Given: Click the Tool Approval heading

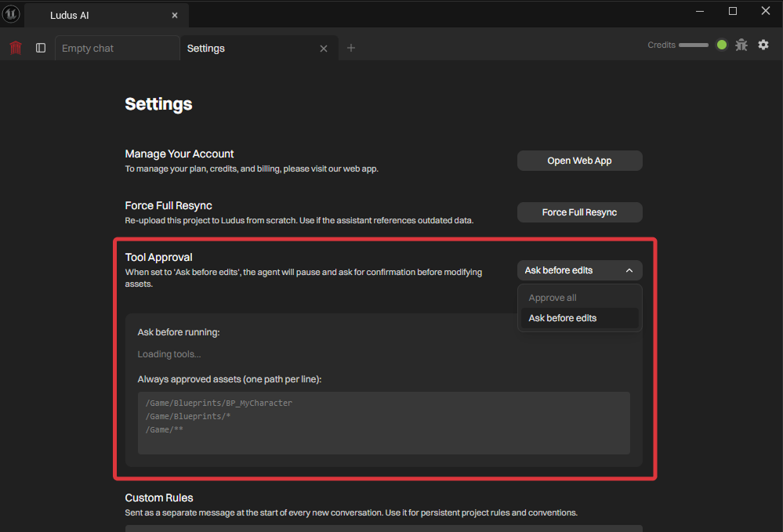Looking at the screenshot, I should click(x=159, y=258).
